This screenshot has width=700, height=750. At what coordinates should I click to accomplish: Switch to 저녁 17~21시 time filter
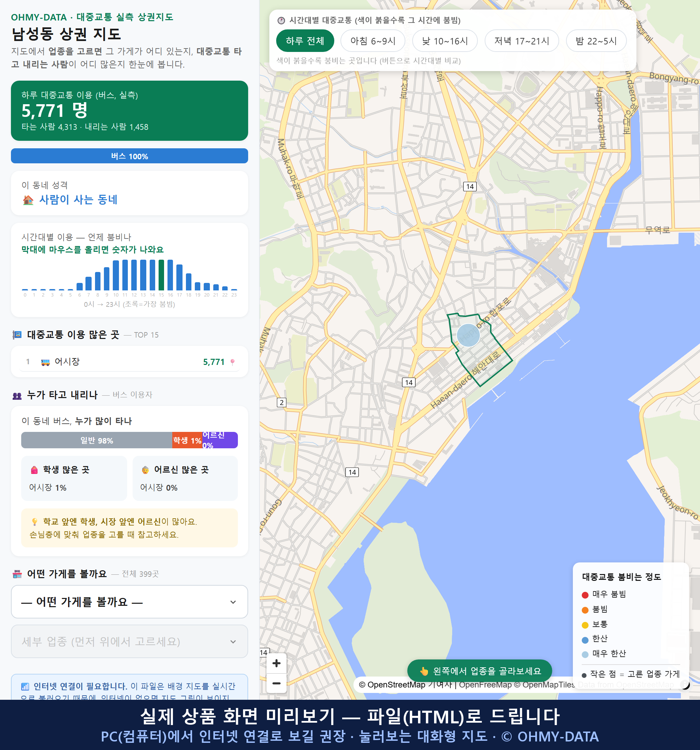pos(521,41)
